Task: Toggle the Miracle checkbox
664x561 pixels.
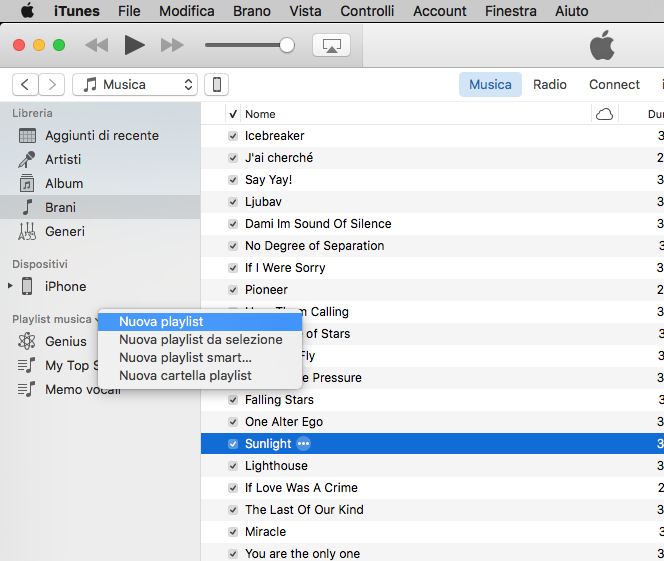Action: [x=233, y=532]
